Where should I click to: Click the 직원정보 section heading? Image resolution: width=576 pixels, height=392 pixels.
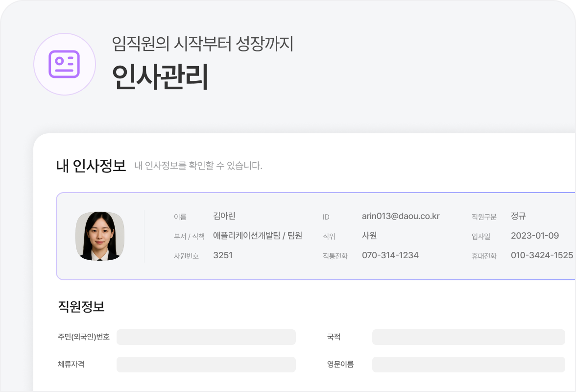click(81, 306)
